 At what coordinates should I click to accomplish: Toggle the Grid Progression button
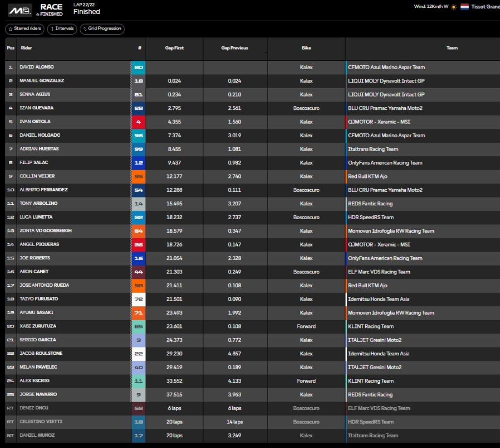click(102, 29)
